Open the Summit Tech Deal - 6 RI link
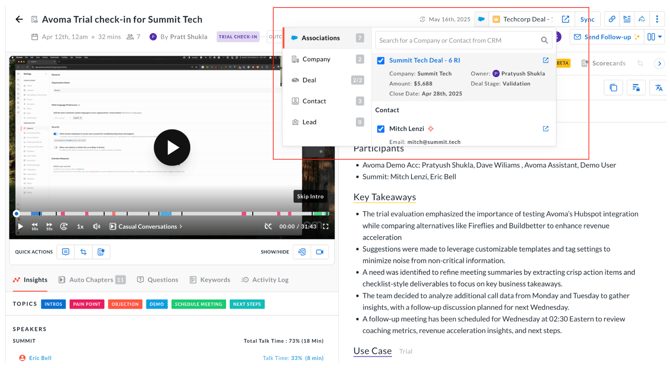This screenshot has height=368, width=670. pos(424,60)
